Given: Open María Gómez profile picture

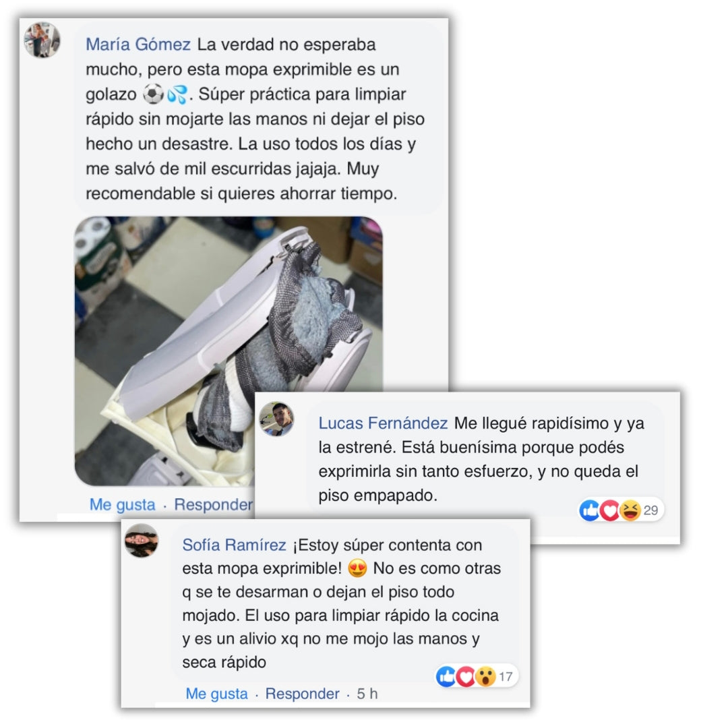Looking at the screenshot, I should (x=42, y=40).
